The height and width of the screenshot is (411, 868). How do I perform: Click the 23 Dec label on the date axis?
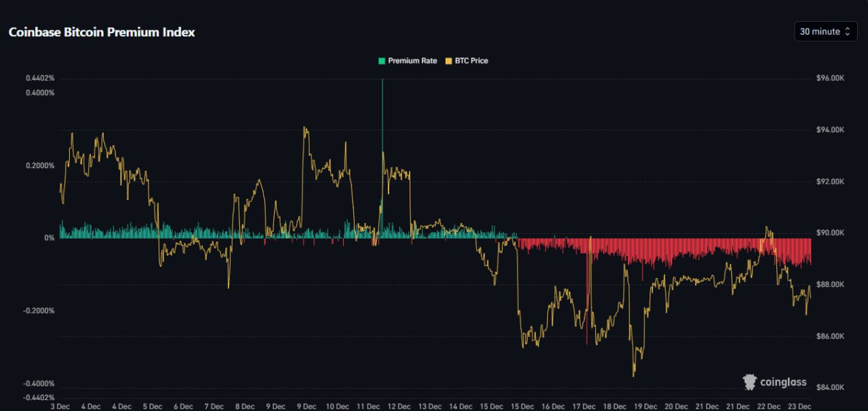point(801,406)
